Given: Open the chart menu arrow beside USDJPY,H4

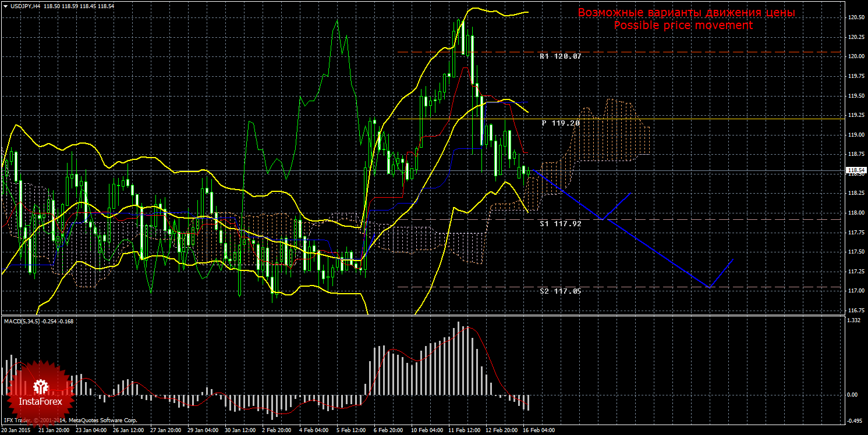Looking at the screenshot, I should [5, 5].
